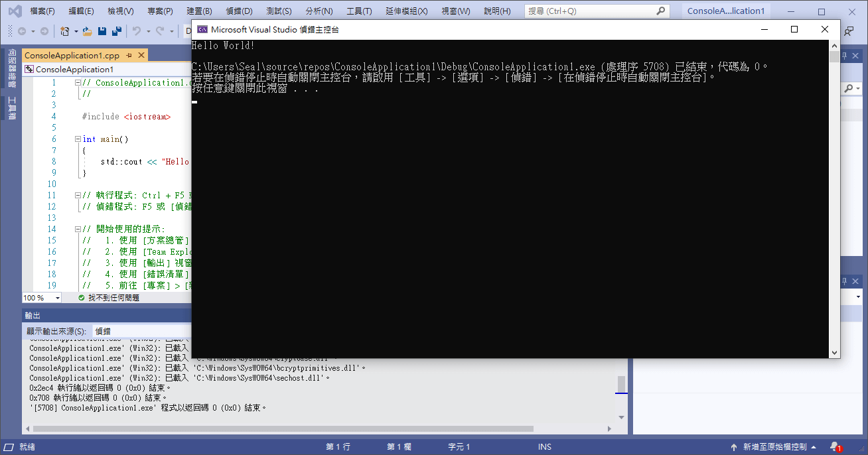
Task: Open the dropdown arrow beside New Project icon
Action: 76,31
